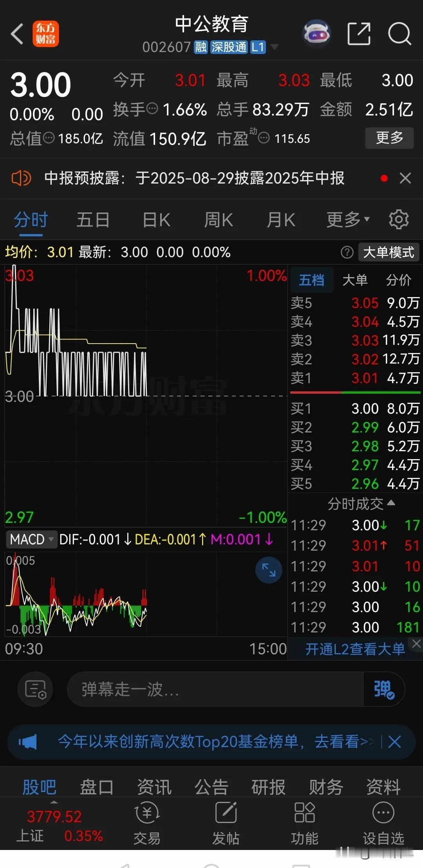Open the 盘口 section tab
This screenshot has width=423, height=868.
[x=97, y=787]
